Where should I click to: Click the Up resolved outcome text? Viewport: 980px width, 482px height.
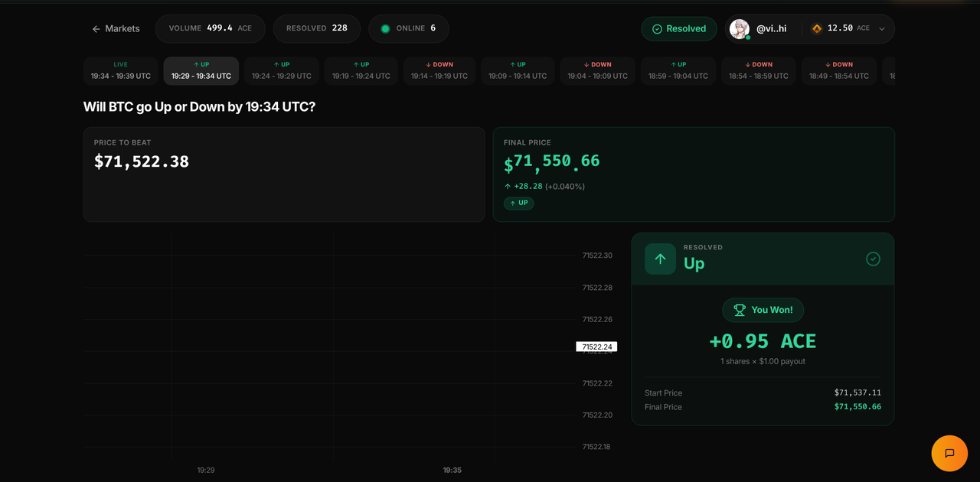(694, 264)
